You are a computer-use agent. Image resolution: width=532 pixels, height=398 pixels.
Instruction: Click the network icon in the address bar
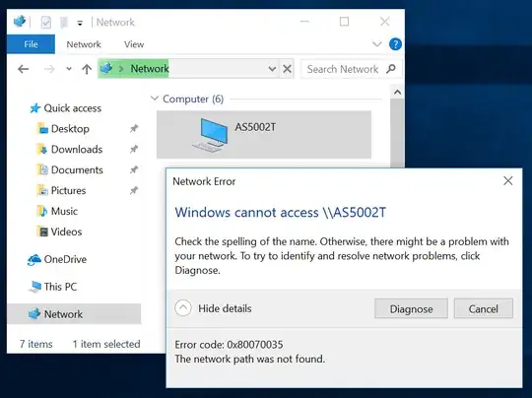(x=106, y=69)
